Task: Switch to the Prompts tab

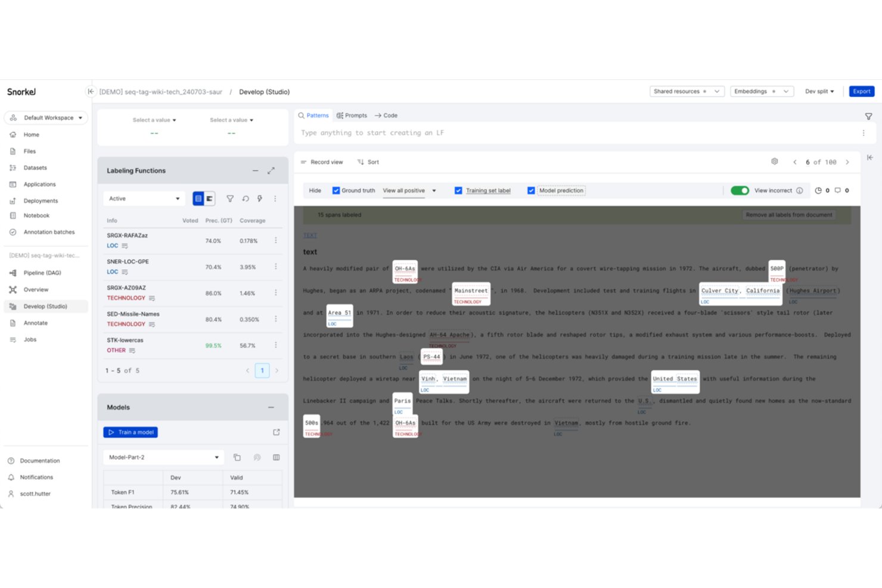Action: point(352,116)
